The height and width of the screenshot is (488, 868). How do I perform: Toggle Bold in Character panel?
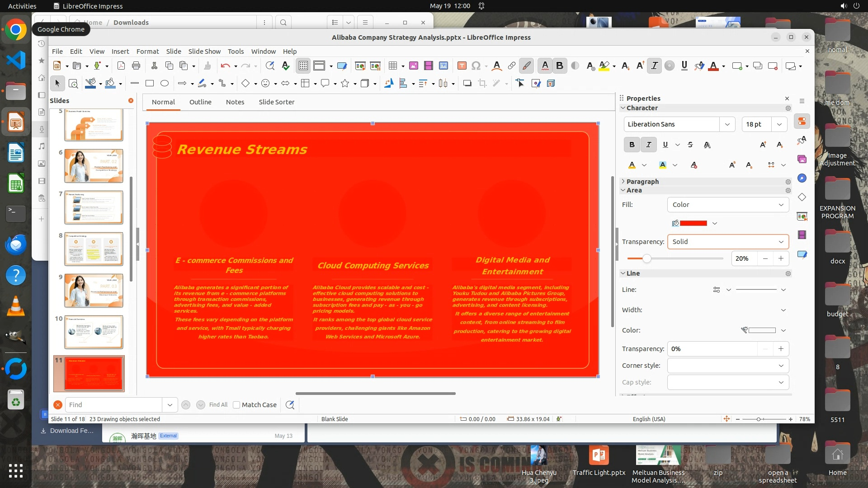click(x=632, y=145)
